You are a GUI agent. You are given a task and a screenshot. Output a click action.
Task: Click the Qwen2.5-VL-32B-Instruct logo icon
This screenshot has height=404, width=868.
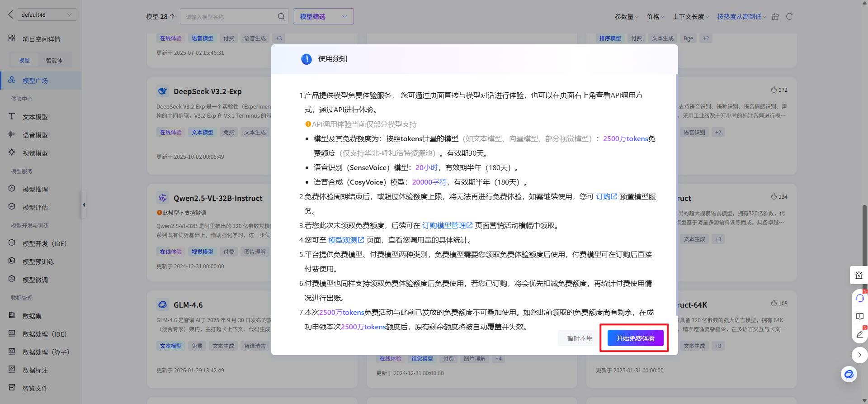pos(162,198)
